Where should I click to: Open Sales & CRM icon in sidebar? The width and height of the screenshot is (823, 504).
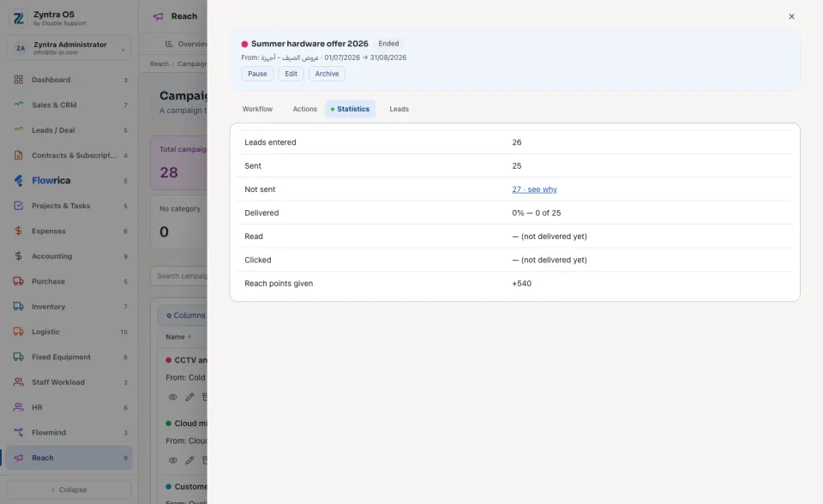18,105
